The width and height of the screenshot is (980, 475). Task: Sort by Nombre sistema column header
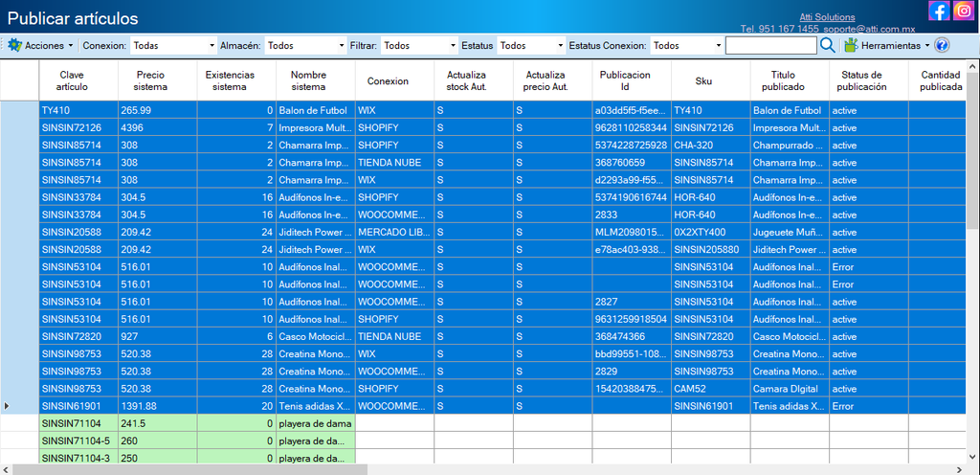click(x=316, y=80)
